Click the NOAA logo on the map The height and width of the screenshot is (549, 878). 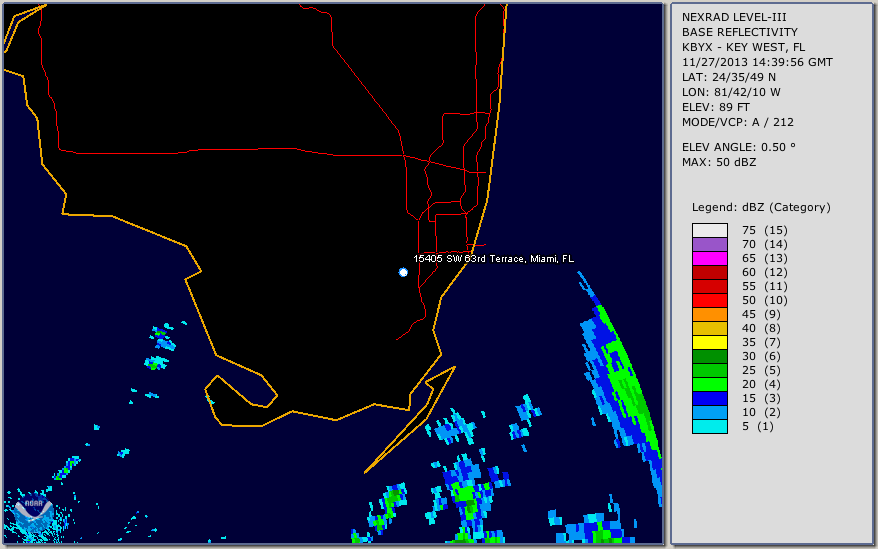tap(34, 511)
